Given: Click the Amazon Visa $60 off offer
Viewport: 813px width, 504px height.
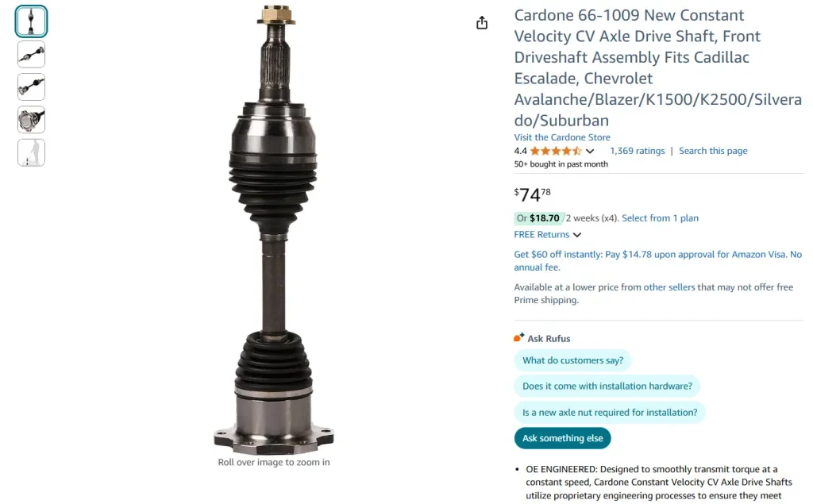Looking at the screenshot, I should coord(657,261).
